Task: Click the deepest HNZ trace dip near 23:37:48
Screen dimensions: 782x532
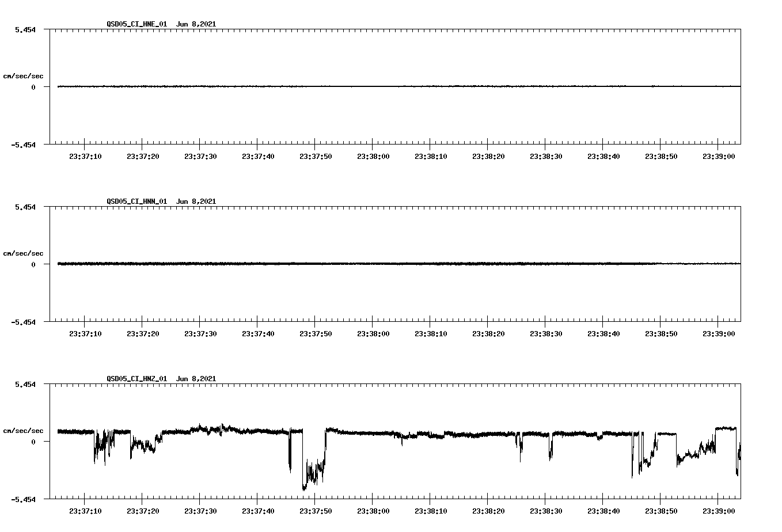Action: (304, 488)
